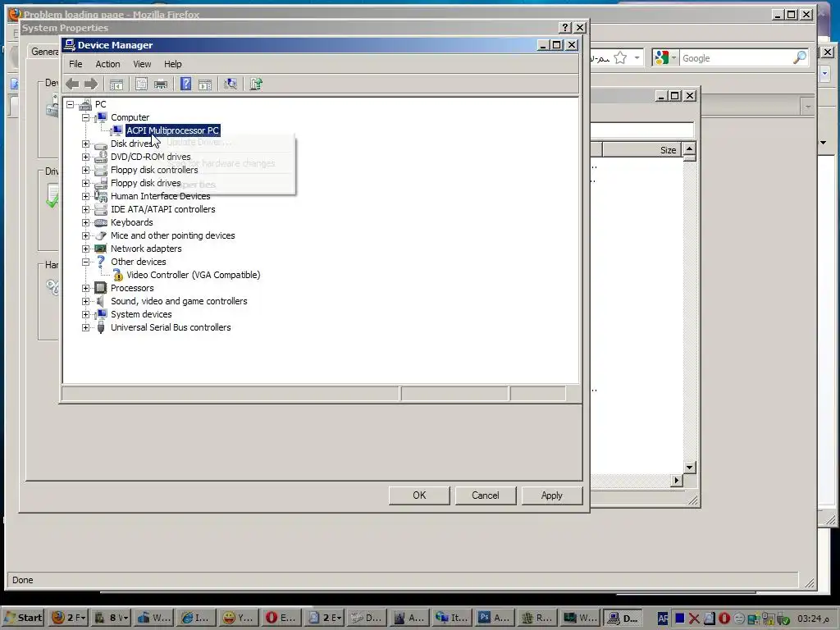This screenshot has height=630, width=840.
Task: Click the red X icon in system tray
Action: (694, 619)
